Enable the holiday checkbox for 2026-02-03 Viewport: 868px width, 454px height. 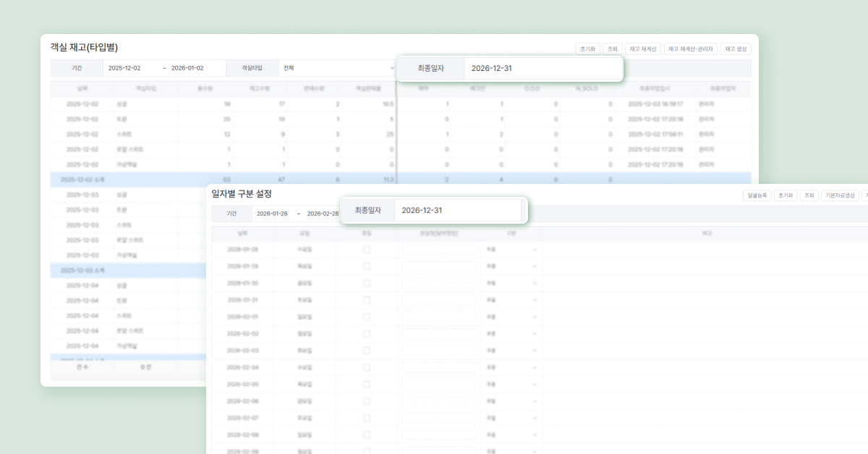coord(367,350)
